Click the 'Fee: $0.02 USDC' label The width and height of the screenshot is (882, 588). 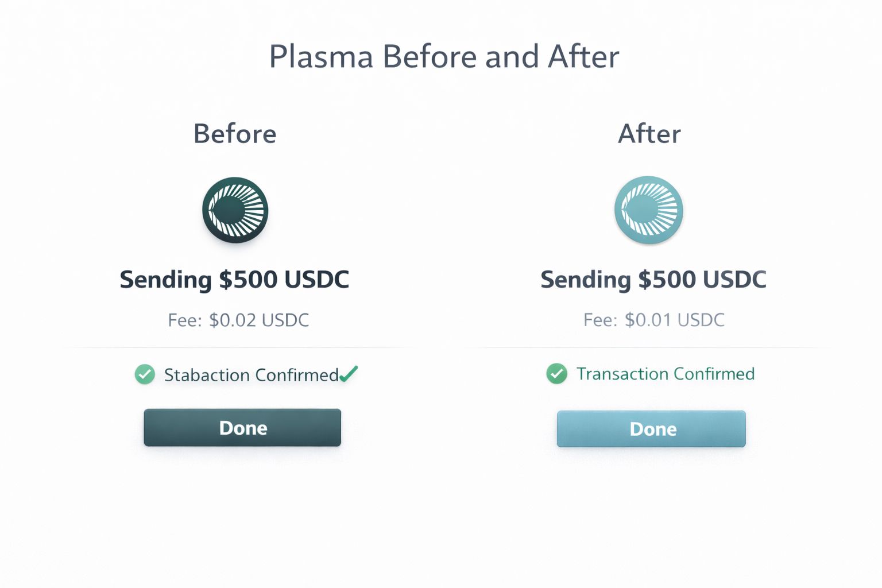[x=238, y=320]
